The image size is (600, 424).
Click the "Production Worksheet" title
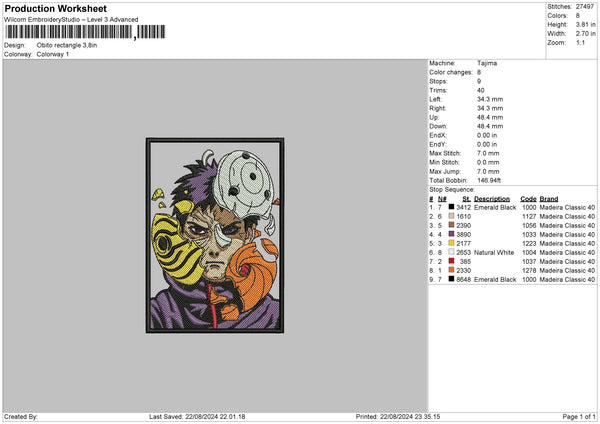pos(55,8)
